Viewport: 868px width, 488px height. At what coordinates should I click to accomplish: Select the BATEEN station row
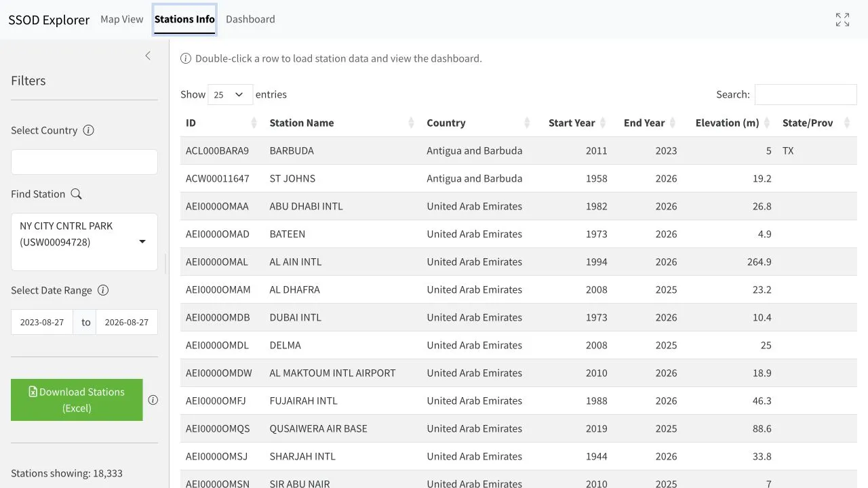[519, 234]
